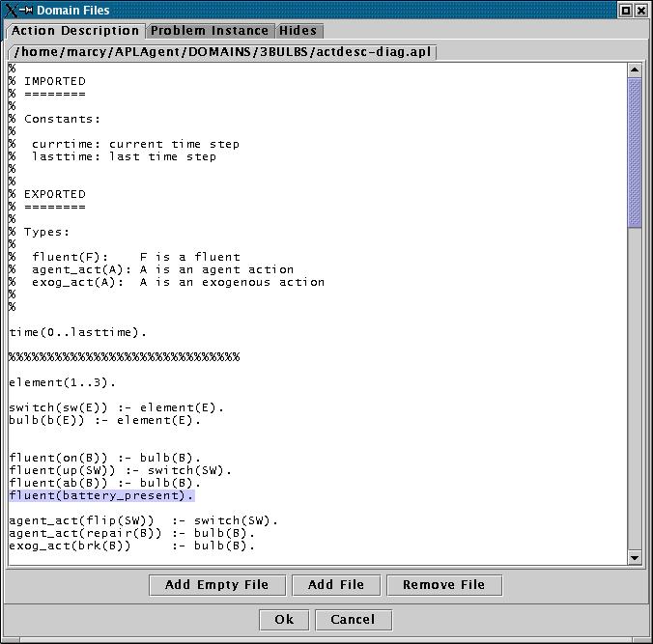Click the scrollbar down arrow

click(x=635, y=557)
